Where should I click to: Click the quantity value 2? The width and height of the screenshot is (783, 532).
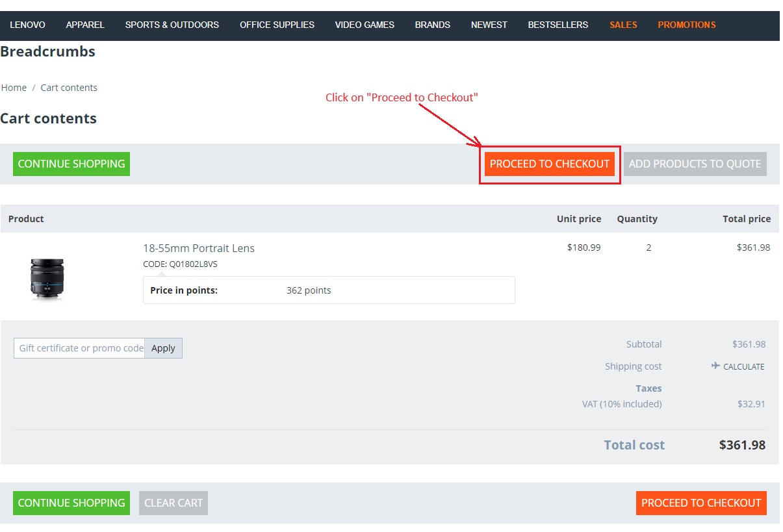click(648, 247)
